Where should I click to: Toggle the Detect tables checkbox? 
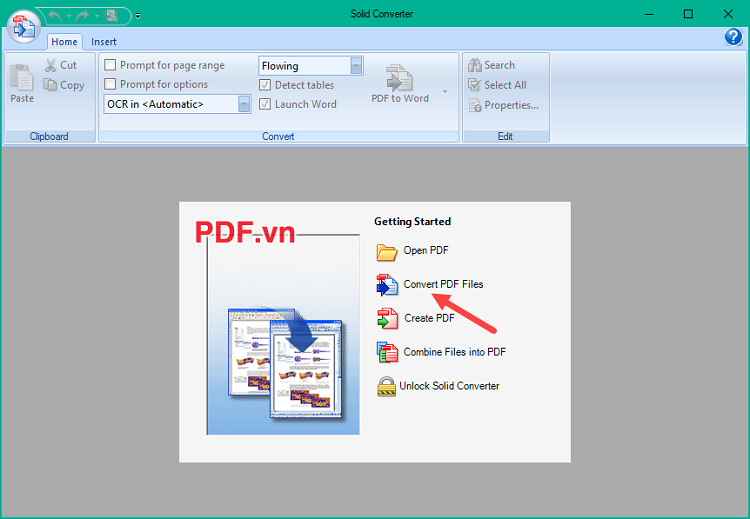pos(265,85)
